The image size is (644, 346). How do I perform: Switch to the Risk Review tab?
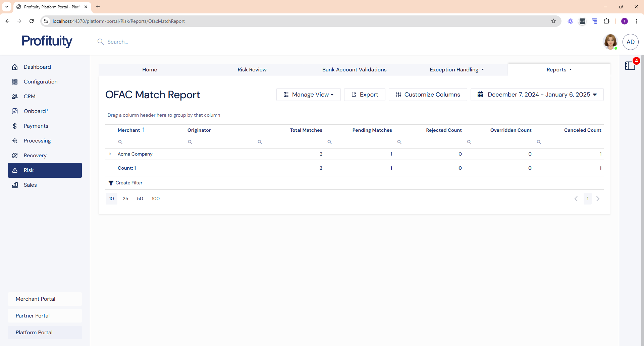pos(252,70)
